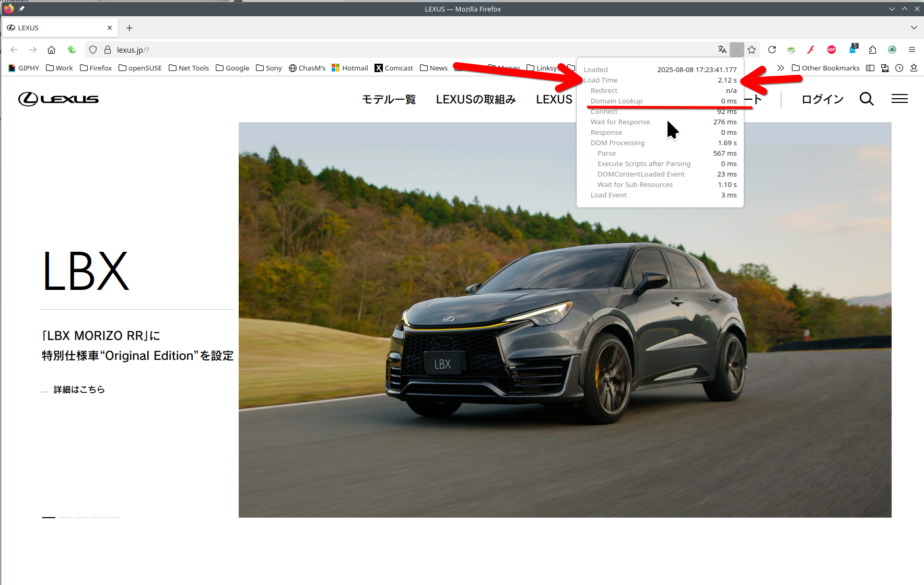The width and height of the screenshot is (924, 585).
Task: Open the Lexus hamburger navigation menu
Action: click(x=899, y=99)
